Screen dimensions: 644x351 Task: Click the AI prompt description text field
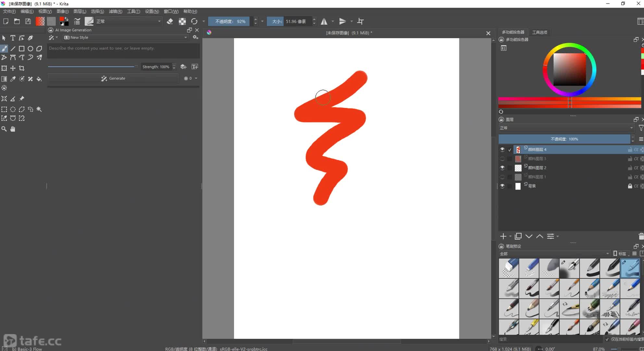coord(123,51)
